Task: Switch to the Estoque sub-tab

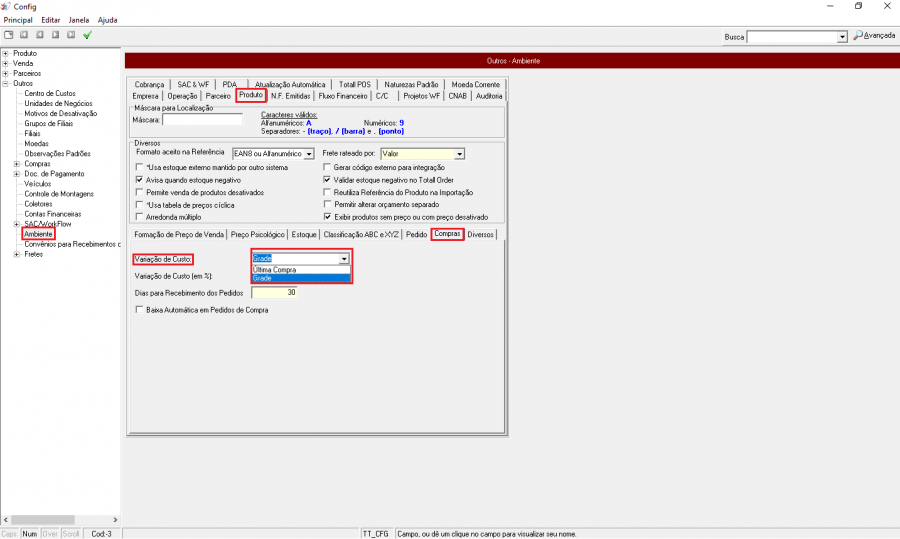Action: pos(304,234)
